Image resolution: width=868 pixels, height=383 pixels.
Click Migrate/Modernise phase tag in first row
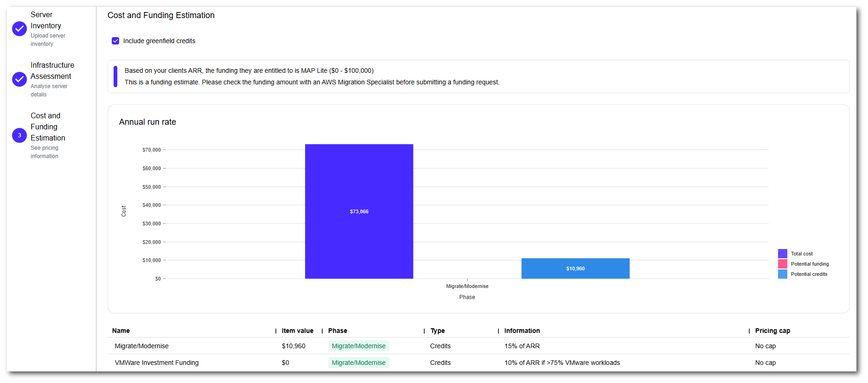(358, 346)
